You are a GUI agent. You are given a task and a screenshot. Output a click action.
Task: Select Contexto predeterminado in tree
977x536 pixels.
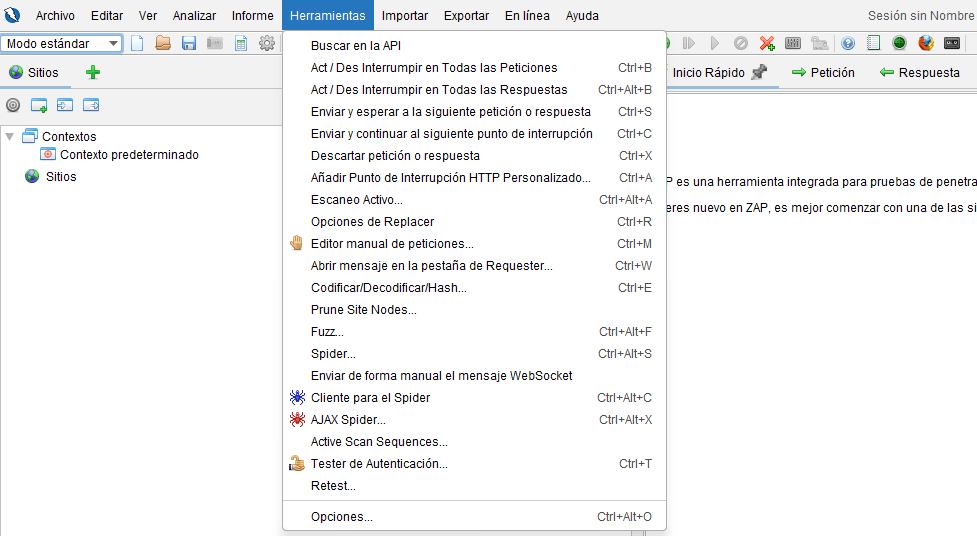[x=129, y=155]
